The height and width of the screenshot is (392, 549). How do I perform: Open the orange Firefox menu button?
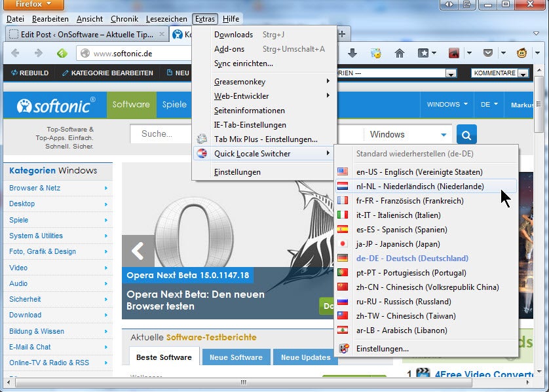[x=32, y=5]
